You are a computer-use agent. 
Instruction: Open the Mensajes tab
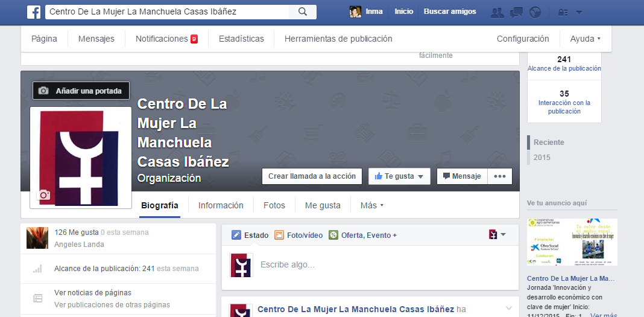(x=96, y=39)
